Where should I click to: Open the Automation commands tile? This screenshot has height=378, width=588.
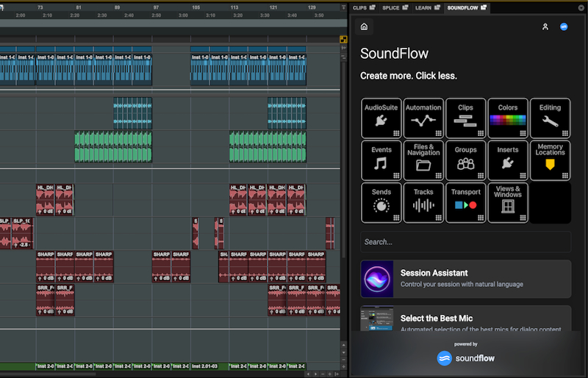(423, 118)
